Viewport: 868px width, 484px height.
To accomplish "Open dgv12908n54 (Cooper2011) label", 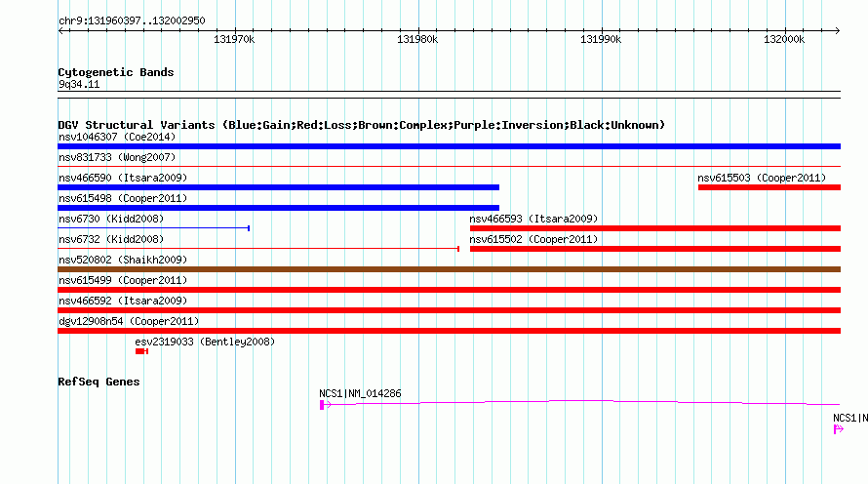I will pyautogui.click(x=129, y=321).
